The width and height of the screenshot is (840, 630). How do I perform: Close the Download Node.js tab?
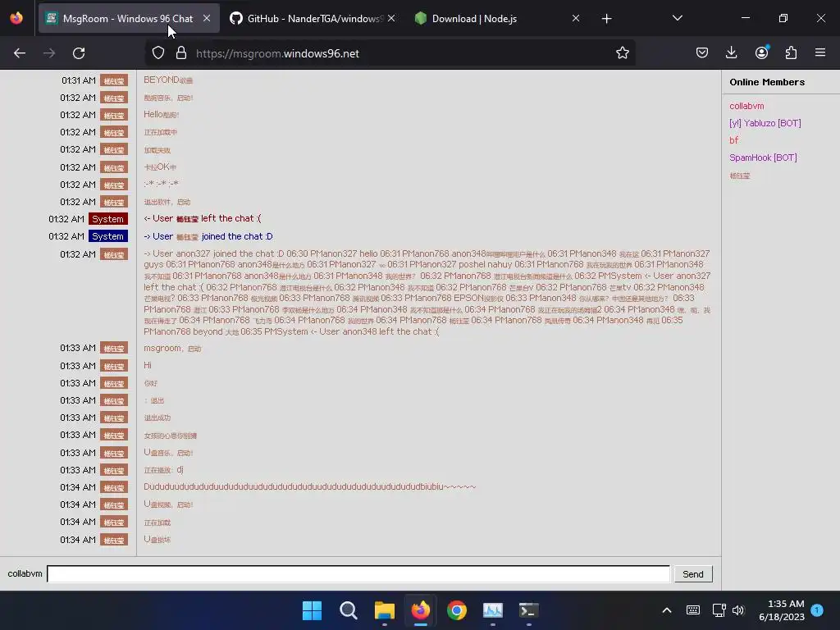[576, 18]
